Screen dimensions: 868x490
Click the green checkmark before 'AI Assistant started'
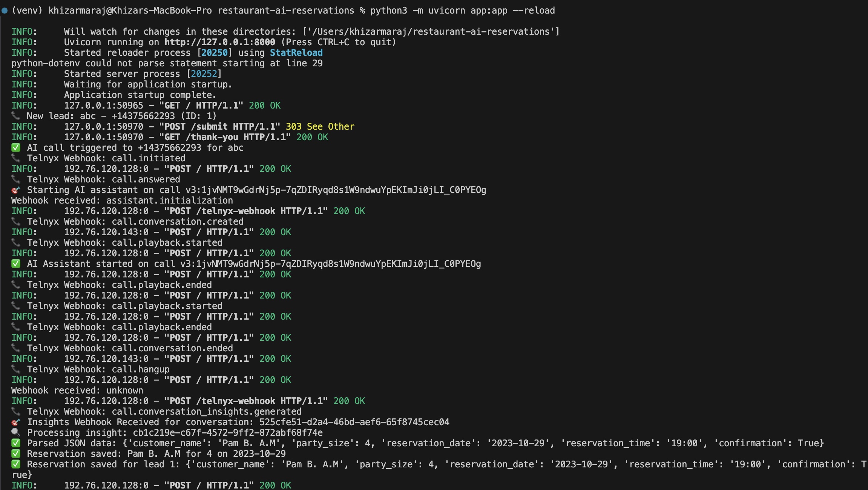16,263
